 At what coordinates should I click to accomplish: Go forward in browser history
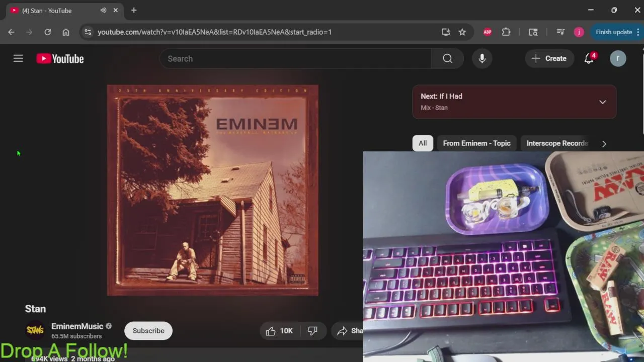click(x=29, y=32)
